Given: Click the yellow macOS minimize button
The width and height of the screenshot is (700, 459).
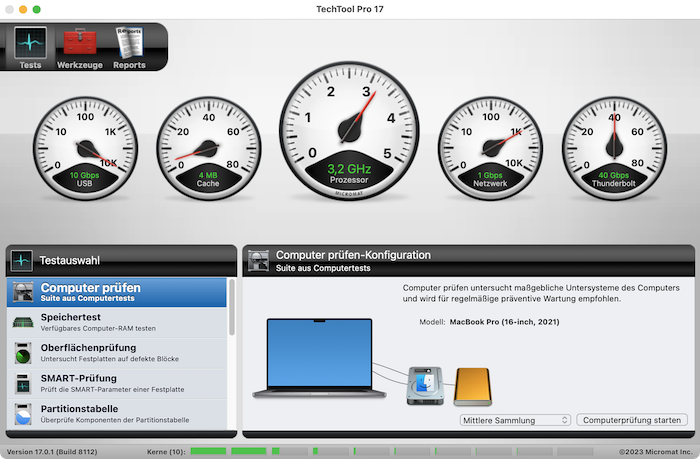Looking at the screenshot, I should tap(23, 9).
